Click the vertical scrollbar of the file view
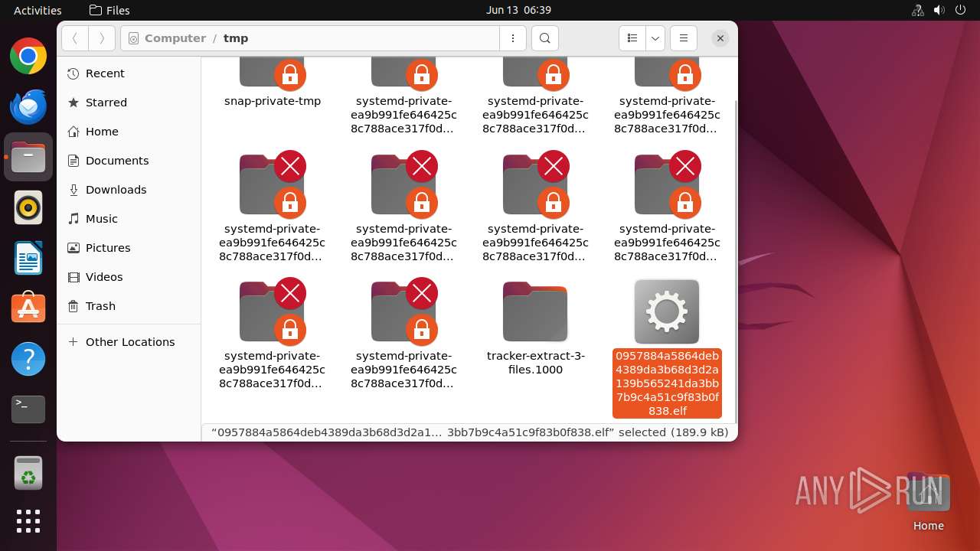This screenshot has height=551, width=980. pyautogui.click(x=735, y=260)
